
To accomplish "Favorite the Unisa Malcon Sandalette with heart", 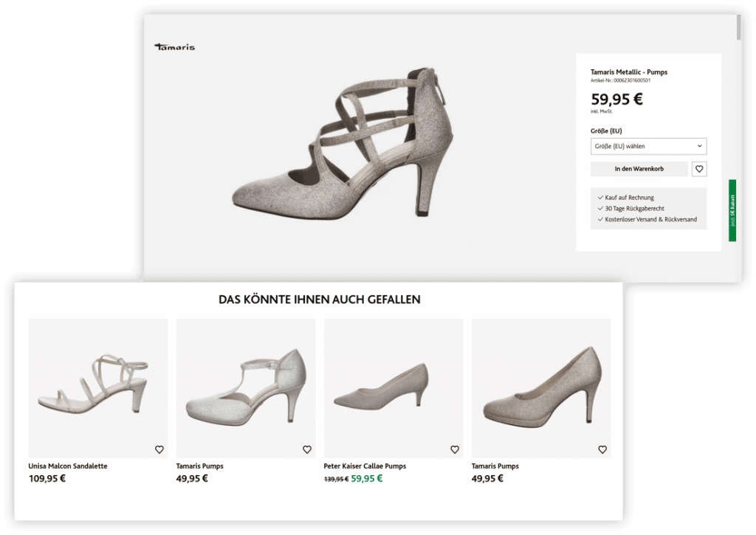I will [159, 449].
